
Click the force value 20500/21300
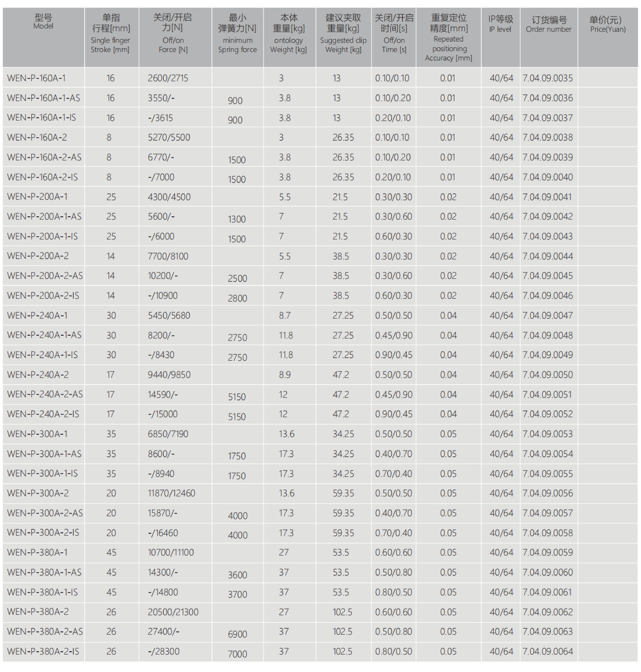(x=173, y=612)
